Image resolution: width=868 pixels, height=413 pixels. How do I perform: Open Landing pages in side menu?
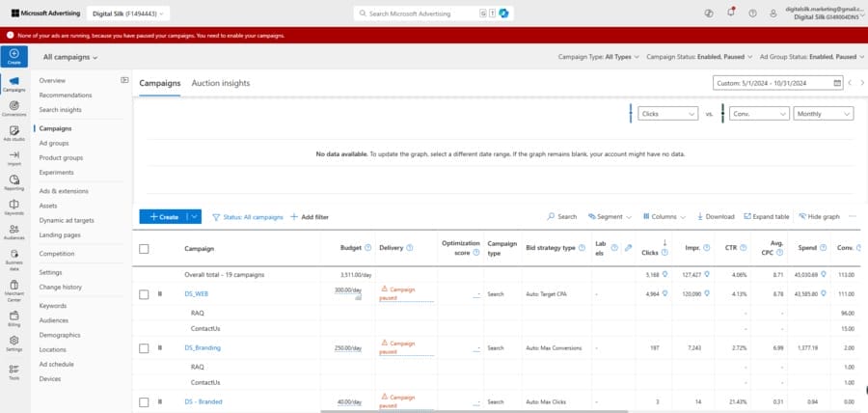(x=60, y=234)
